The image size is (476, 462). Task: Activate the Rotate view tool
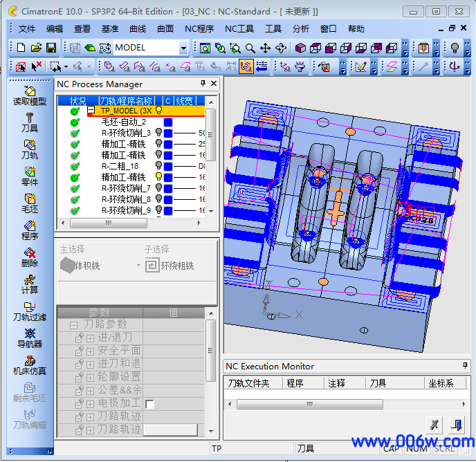point(280,48)
